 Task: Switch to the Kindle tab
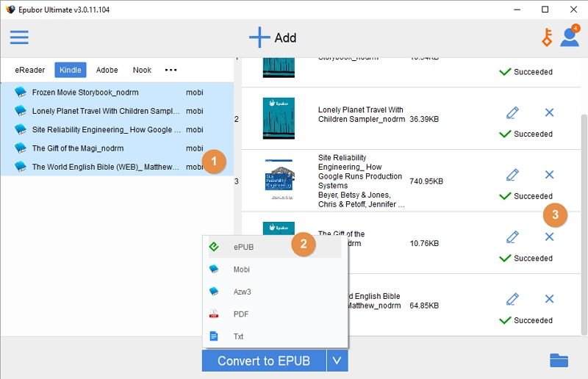point(71,70)
